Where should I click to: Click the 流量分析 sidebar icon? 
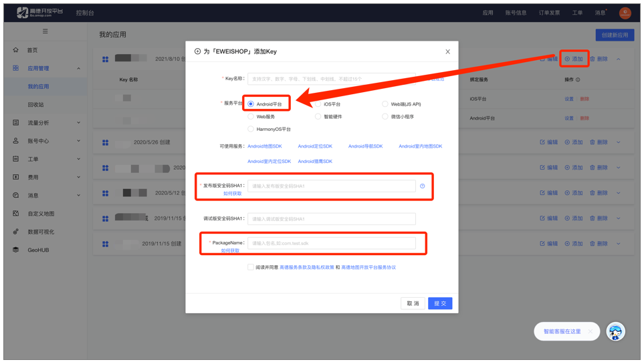coord(15,123)
